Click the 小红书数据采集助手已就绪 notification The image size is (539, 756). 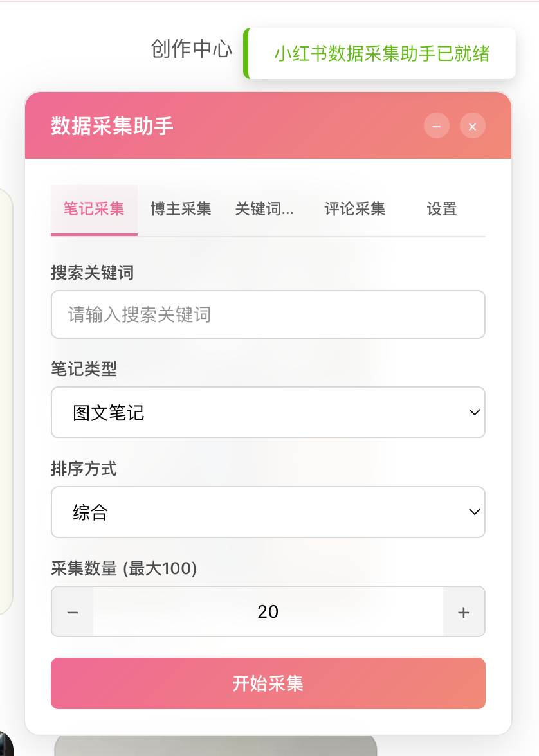click(381, 54)
